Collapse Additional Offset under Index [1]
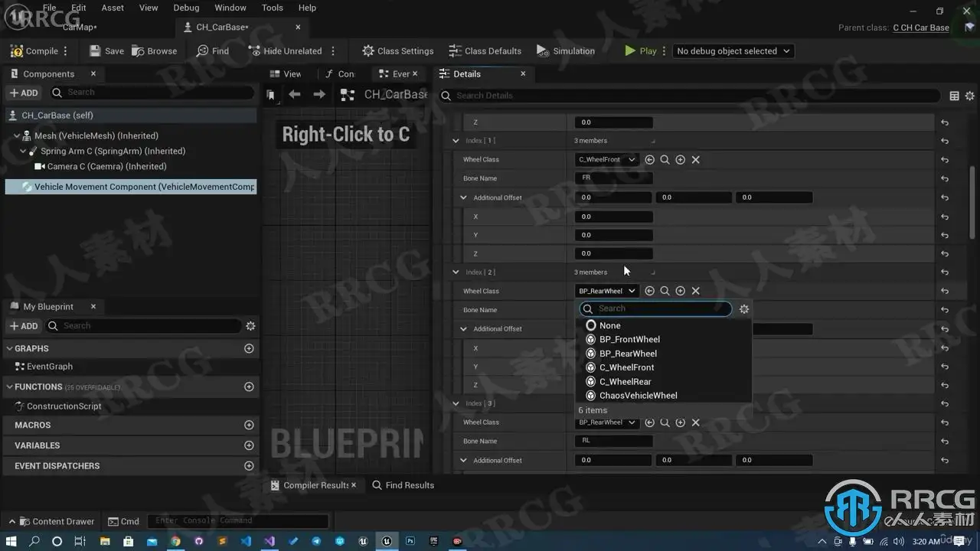980x551 pixels. pos(463,197)
